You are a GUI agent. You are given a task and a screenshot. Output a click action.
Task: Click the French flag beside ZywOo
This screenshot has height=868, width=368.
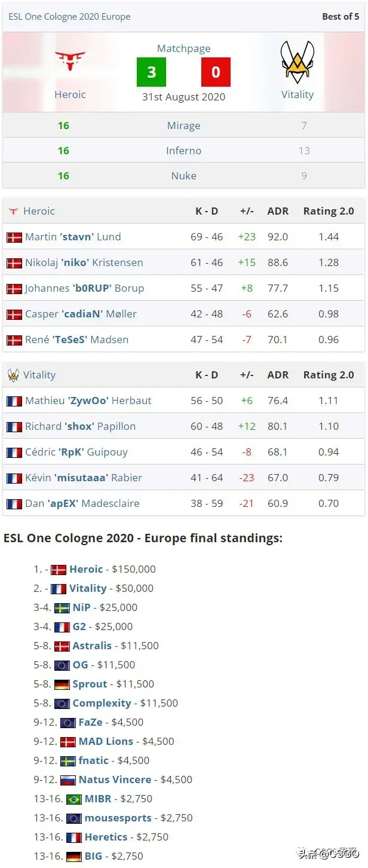coord(14,401)
